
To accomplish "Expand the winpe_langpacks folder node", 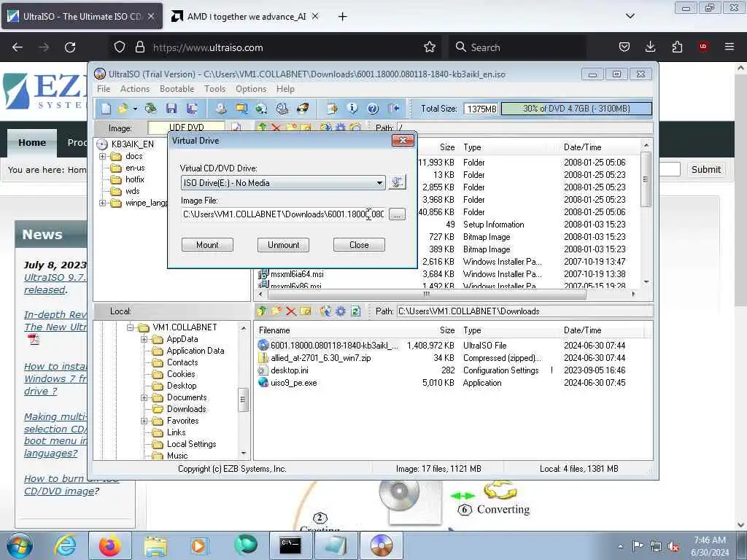I will tap(102, 203).
